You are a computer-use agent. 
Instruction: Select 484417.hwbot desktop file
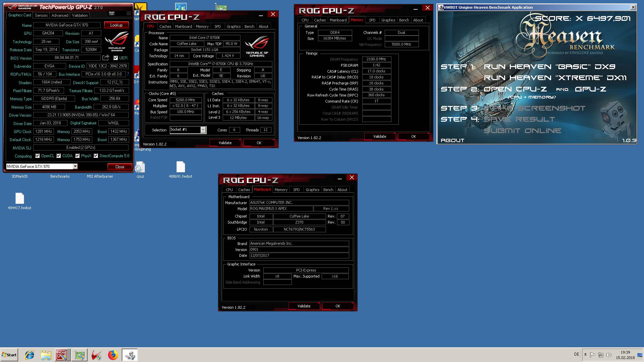pos(19,201)
